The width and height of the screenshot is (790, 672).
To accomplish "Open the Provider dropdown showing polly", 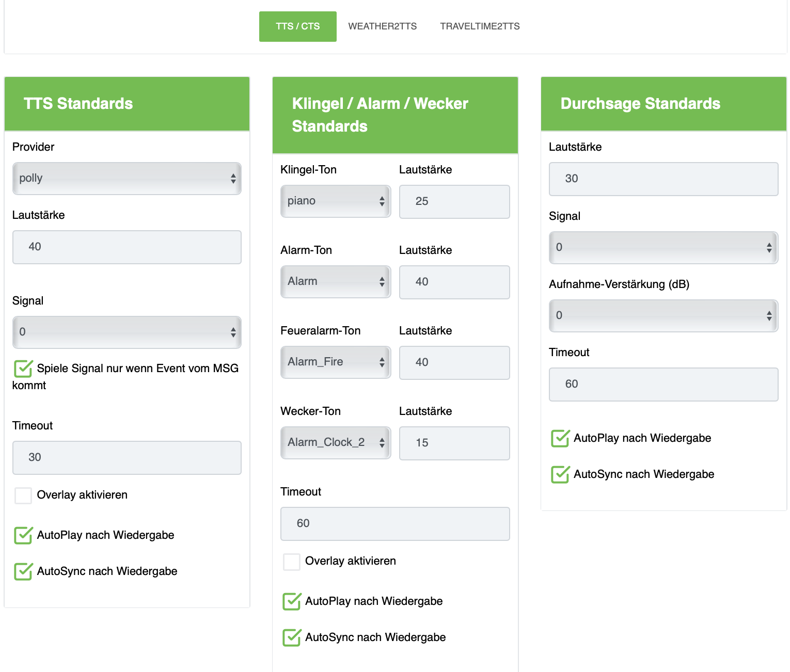I will tap(127, 179).
